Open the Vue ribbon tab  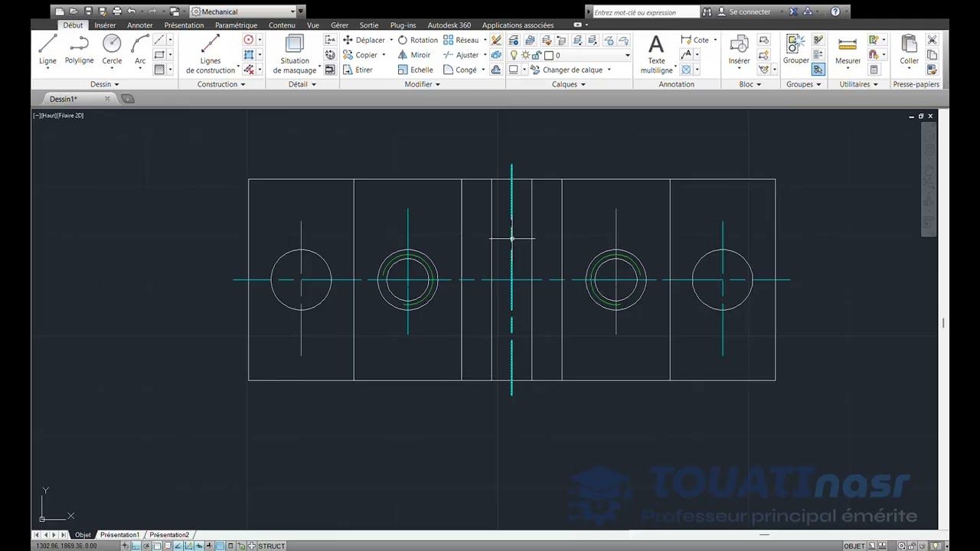coord(313,25)
